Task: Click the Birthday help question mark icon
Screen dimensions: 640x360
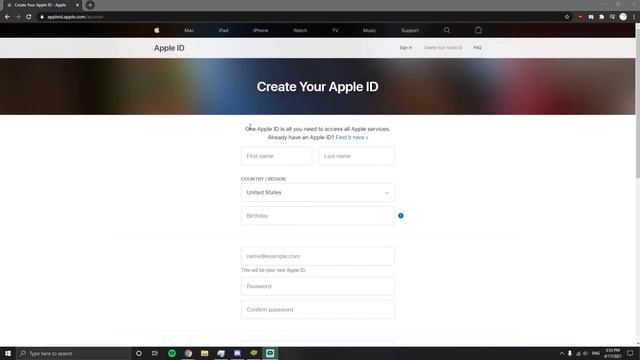Action: click(x=401, y=216)
